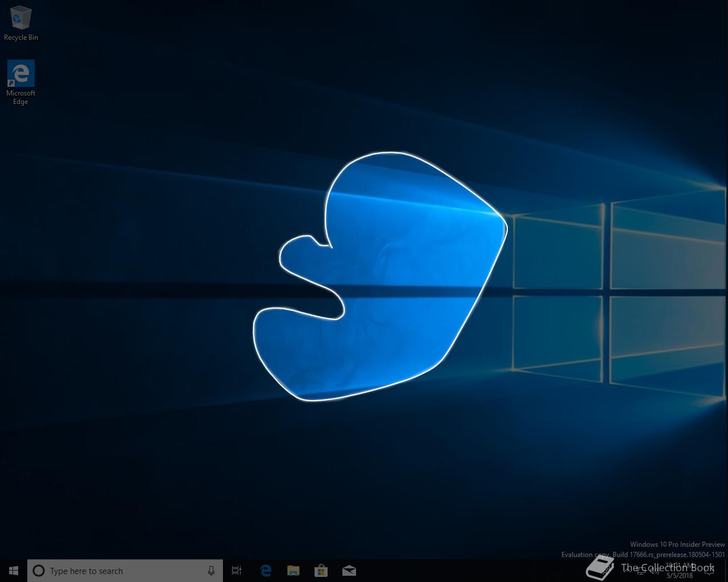Click the 'Type here to search' box
The image size is (728, 582).
(125, 571)
